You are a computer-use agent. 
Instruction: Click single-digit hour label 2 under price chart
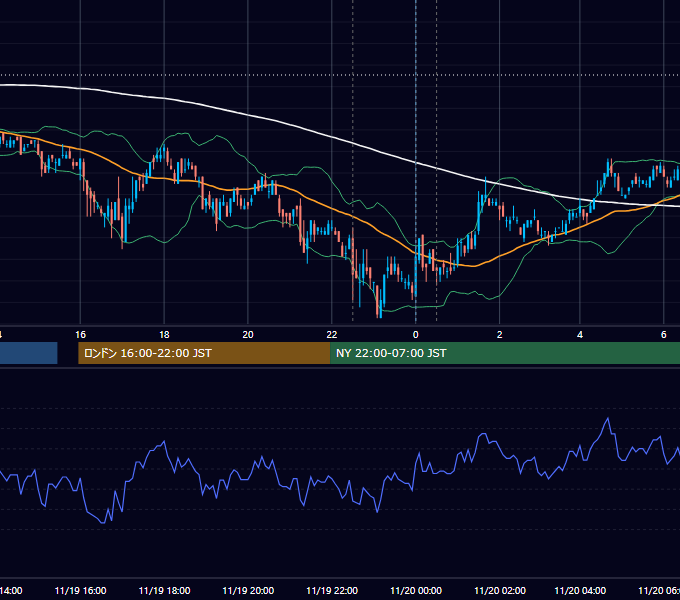pos(500,335)
